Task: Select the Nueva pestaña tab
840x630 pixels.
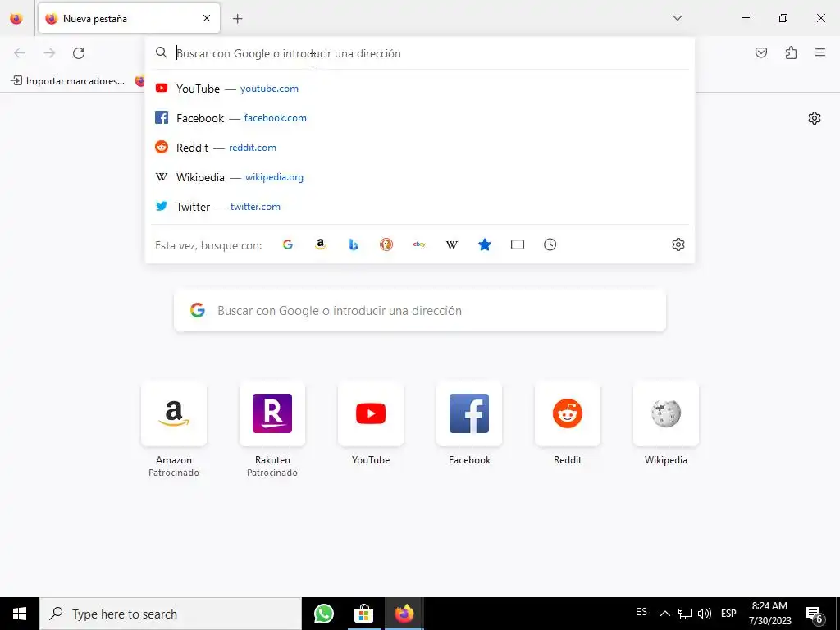Action: [x=129, y=19]
